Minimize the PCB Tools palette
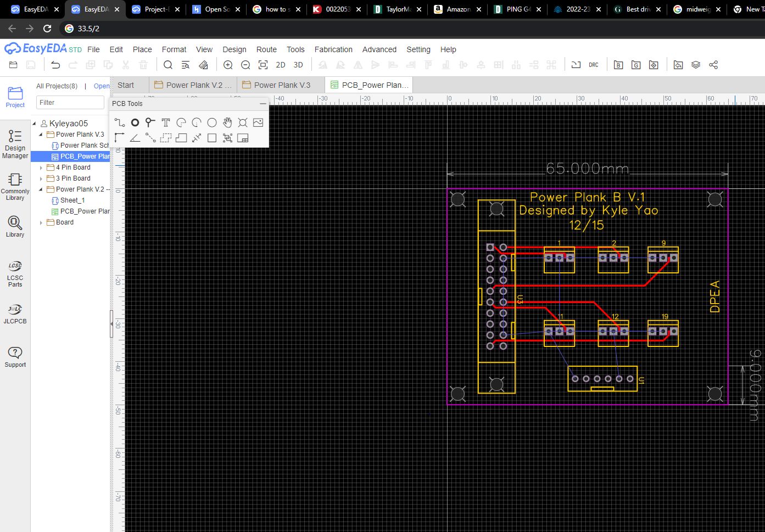765x532 pixels. tap(263, 103)
